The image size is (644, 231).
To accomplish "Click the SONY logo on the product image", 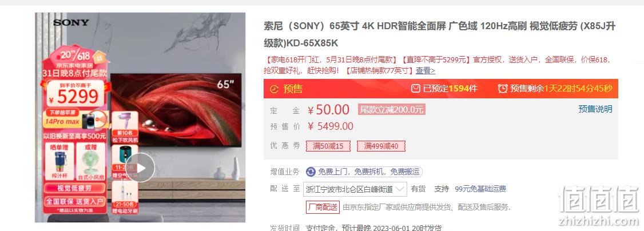I will point(71,22).
